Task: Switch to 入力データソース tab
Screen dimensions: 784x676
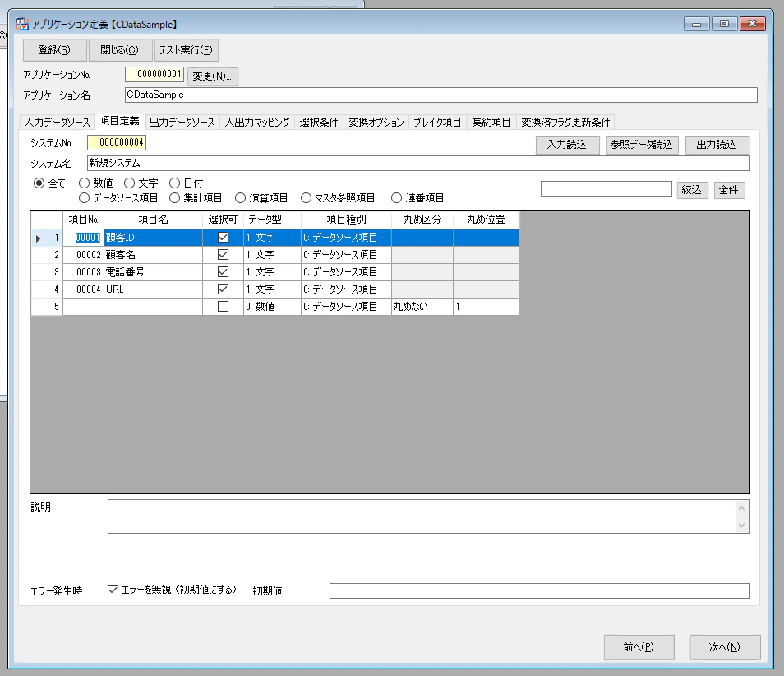Action: (x=57, y=122)
